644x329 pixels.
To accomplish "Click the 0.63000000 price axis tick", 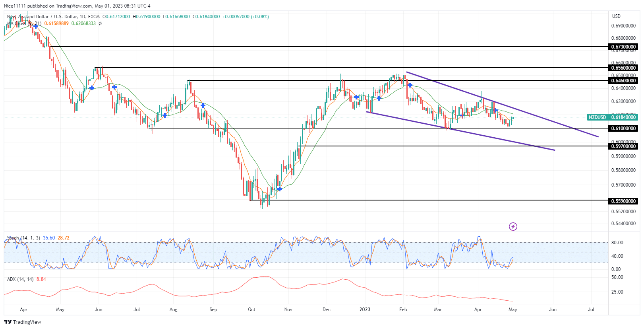I will (x=623, y=101).
